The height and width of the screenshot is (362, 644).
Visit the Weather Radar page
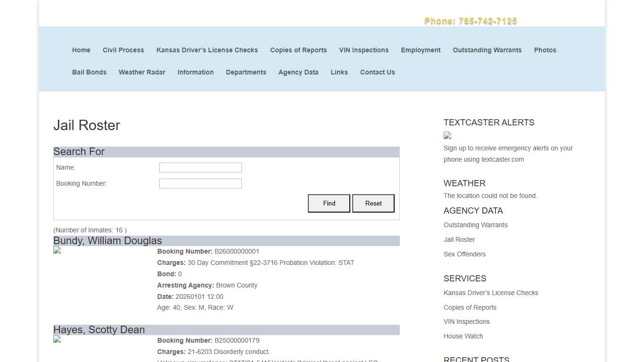142,72
